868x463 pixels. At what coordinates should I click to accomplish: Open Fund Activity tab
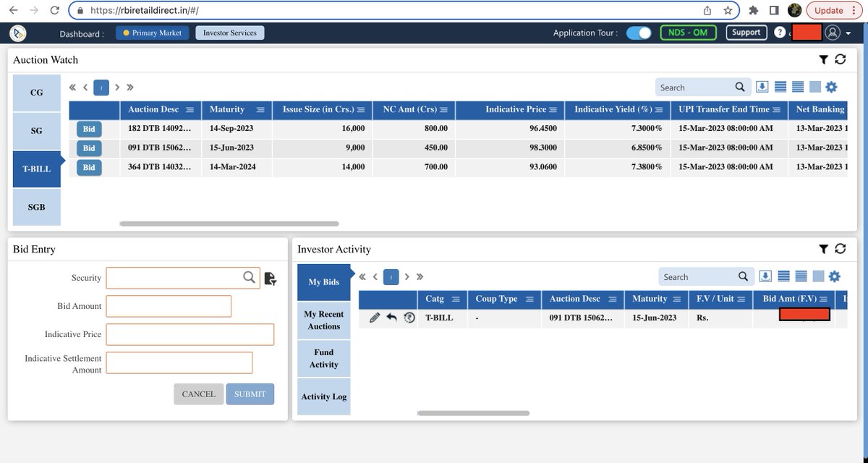(324, 358)
